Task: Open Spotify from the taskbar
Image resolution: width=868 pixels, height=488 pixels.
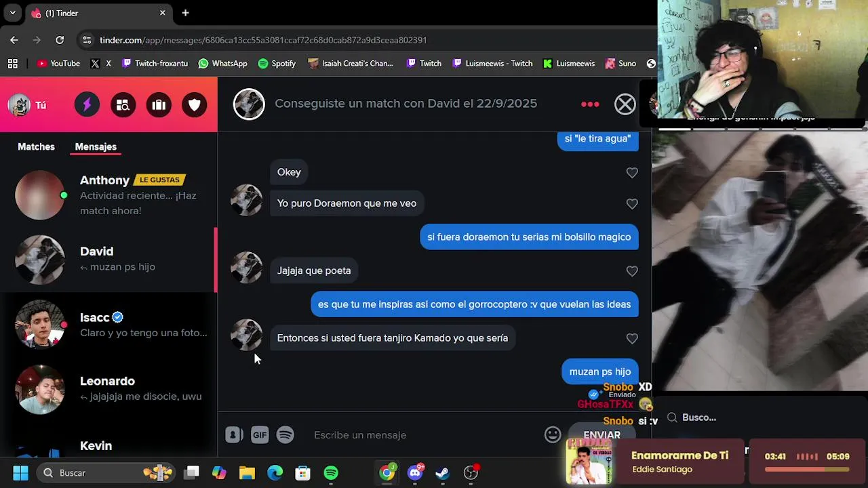Action: 331,473
